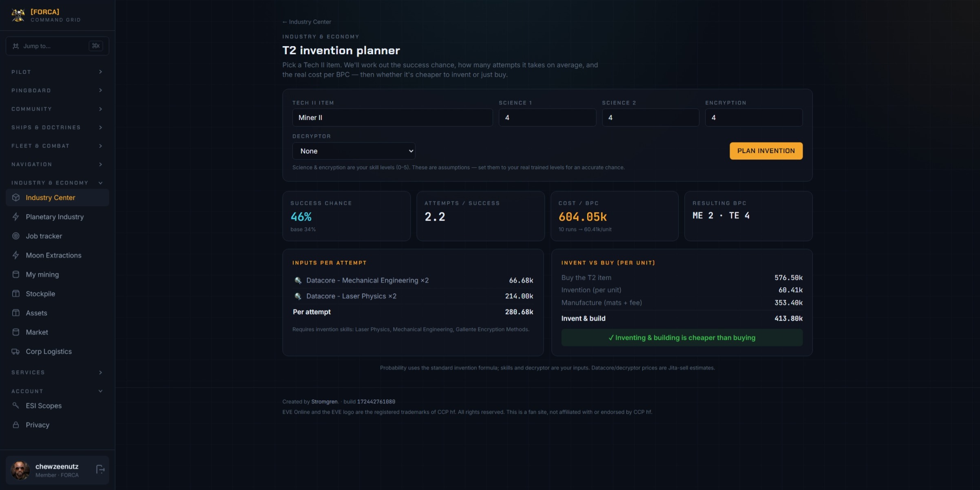Expand the Fleet & Combat section
This screenshot has height=490, width=980.
tap(57, 146)
